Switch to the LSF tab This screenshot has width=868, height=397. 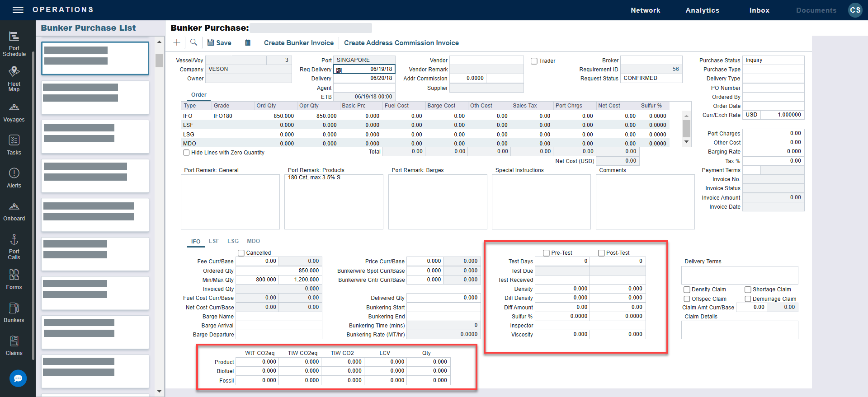pyautogui.click(x=214, y=241)
